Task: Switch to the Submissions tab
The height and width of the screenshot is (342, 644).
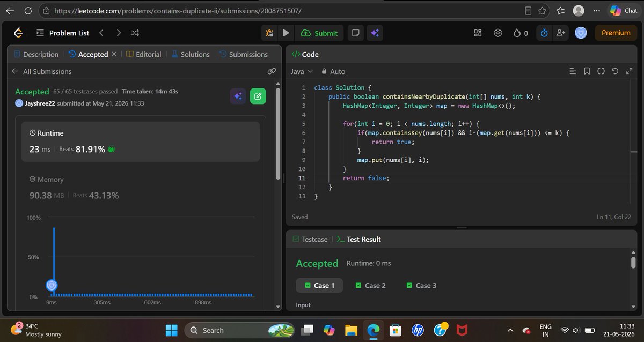Action: (243, 54)
